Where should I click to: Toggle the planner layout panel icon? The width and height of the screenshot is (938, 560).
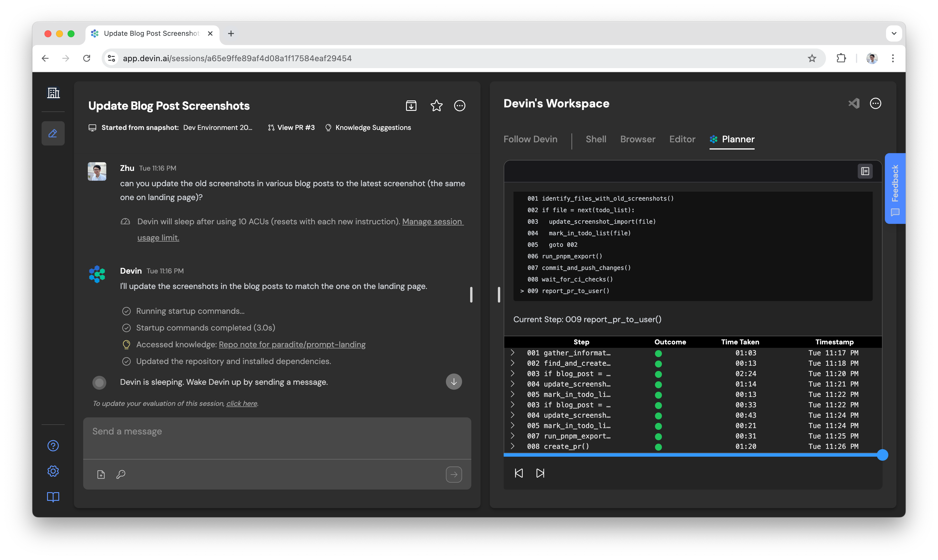coord(865,171)
